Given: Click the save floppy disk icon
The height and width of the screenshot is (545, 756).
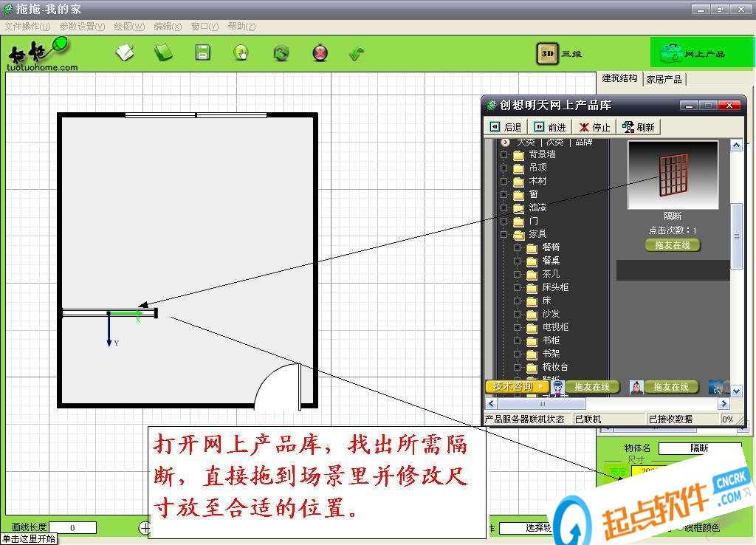Looking at the screenshot, I should 202,53.
